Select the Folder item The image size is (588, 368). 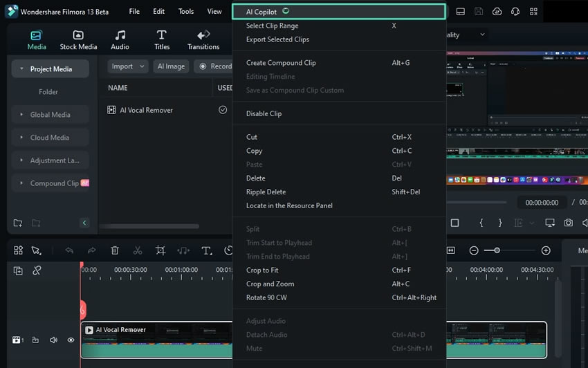(x=48, y=91)
